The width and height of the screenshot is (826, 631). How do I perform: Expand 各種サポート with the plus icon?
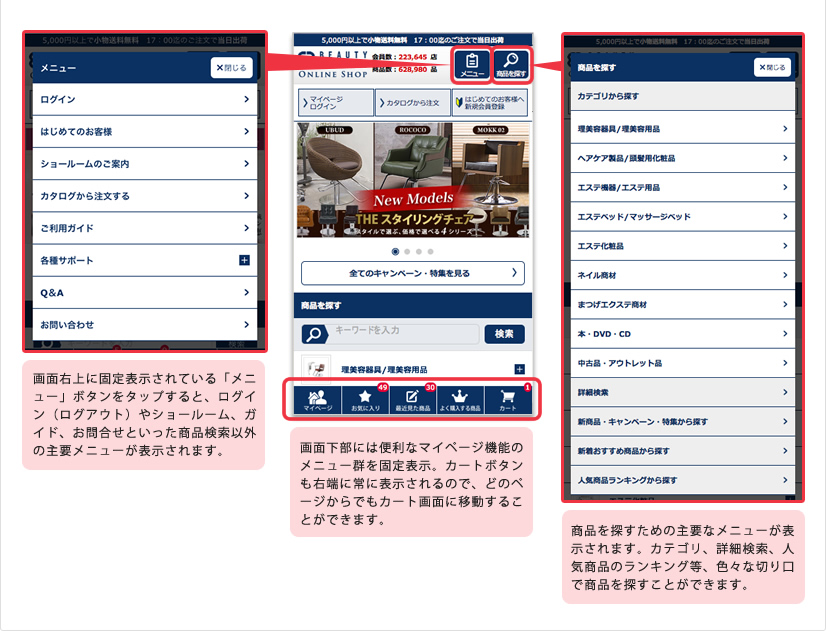click(243, 260)
